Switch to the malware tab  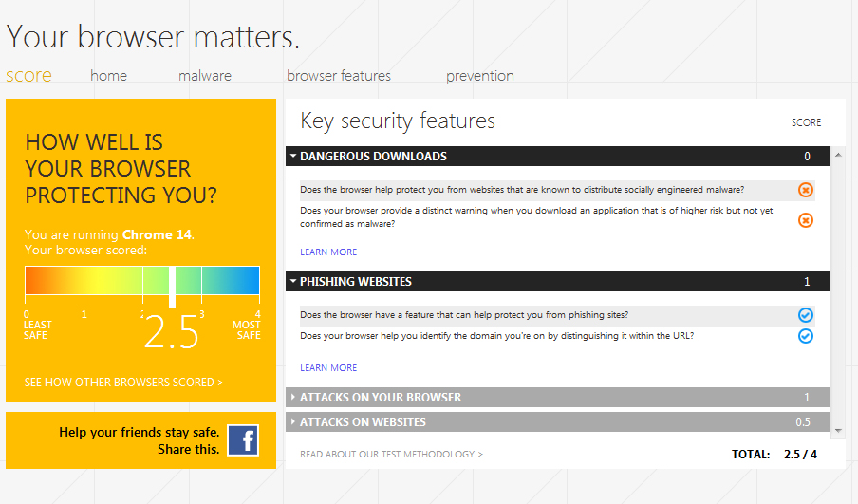pos(205,76)
